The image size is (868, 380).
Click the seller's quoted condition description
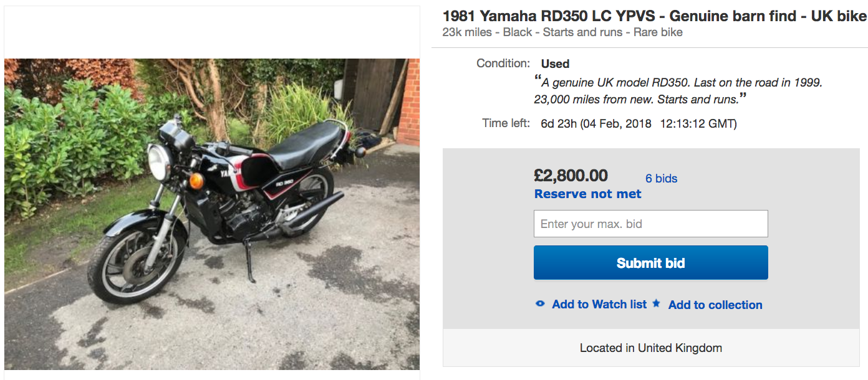(x=678, y=90)
